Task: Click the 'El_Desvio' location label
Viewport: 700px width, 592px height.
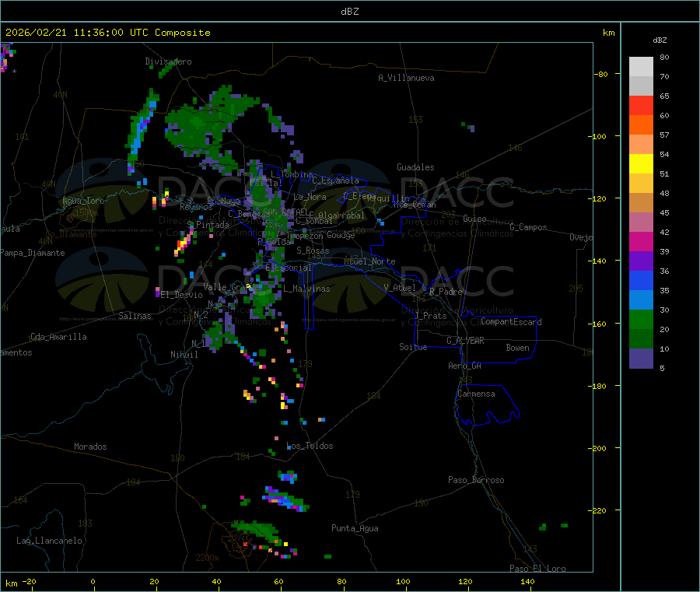Action: tap(182, 295)
